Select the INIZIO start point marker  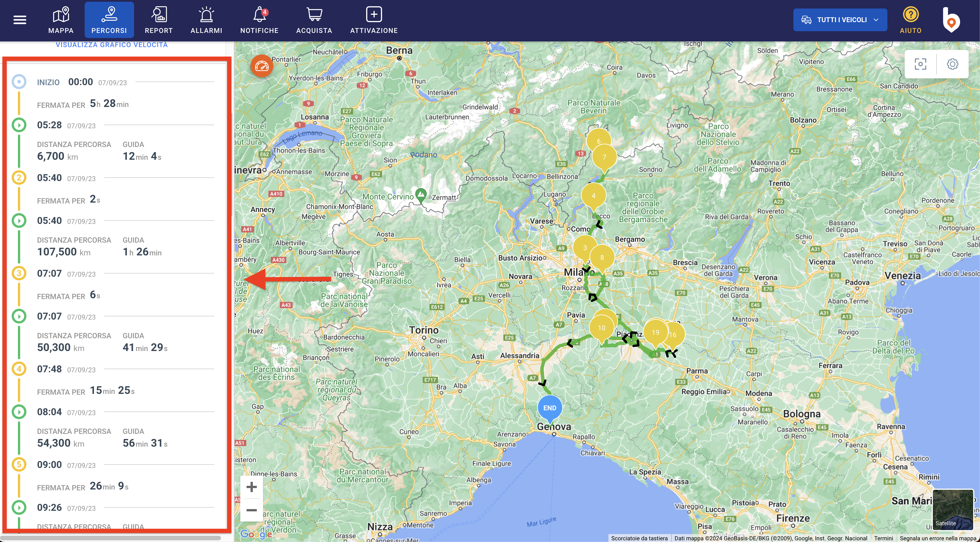[19, 82]
